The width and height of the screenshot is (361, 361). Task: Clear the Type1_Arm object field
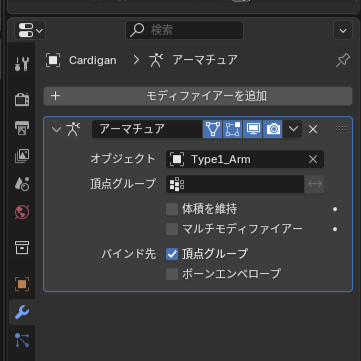coord(313,159)
